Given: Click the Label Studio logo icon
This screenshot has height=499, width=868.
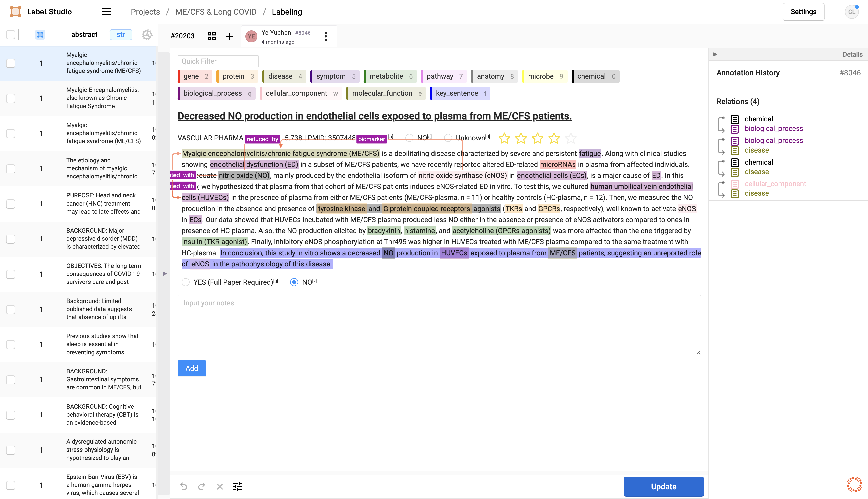Looking at the screenshot, I should [x=15, y=11].
